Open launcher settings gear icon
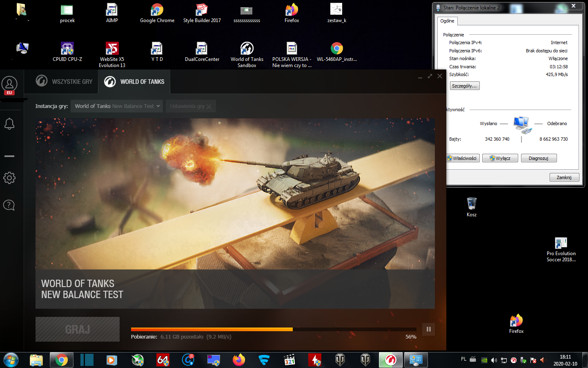 (9, 177)
